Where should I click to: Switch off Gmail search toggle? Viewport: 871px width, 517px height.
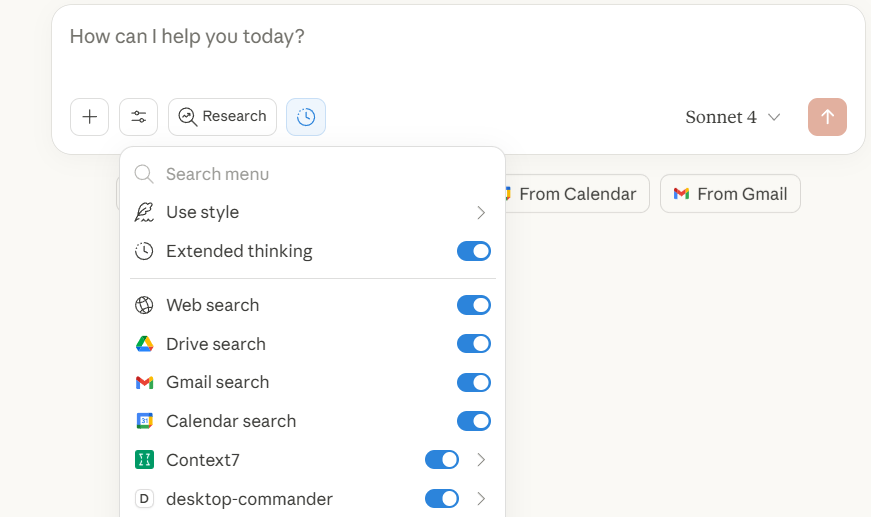click(x=474, y=382)
